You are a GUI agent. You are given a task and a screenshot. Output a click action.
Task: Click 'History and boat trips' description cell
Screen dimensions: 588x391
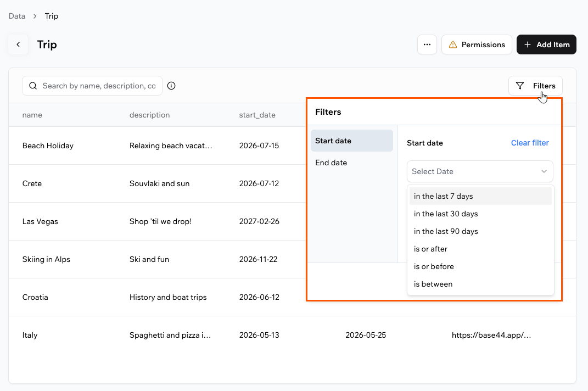pos(168,297)
